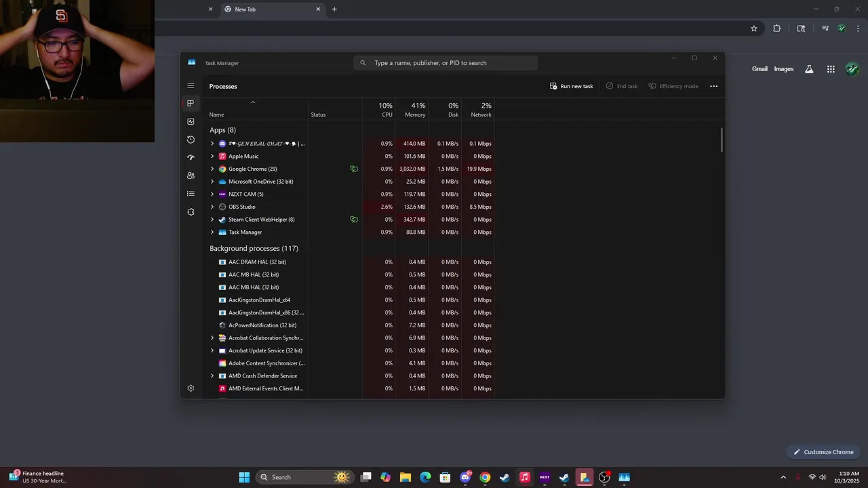
Task: Bookmark this page with the star icon
Action: [753, 28]
